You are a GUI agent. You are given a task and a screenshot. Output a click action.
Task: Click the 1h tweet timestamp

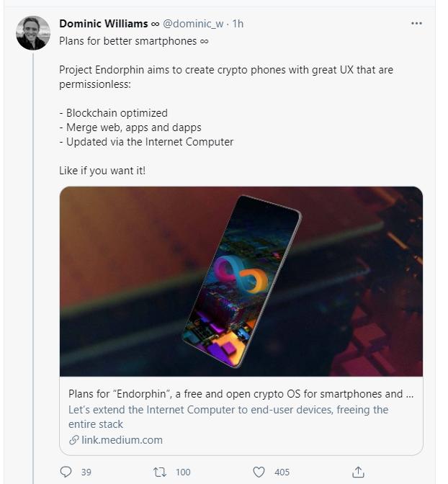click(x=237, y=24)
